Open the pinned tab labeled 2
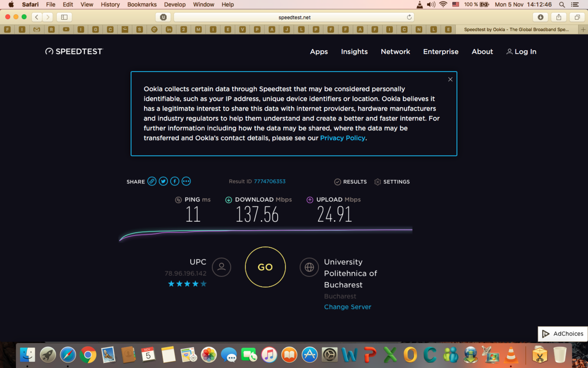 coord(184,29)
